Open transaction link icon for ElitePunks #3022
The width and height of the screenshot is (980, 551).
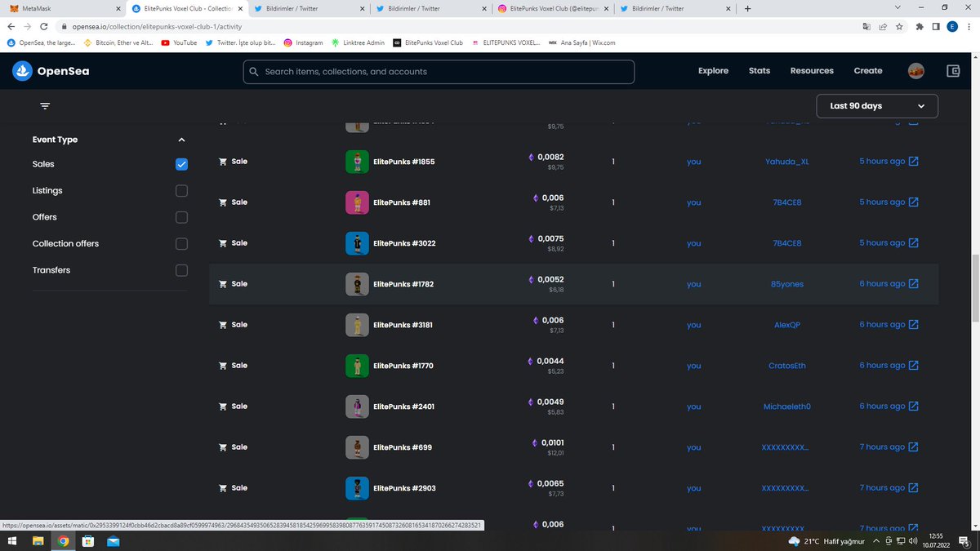point(914,243)
